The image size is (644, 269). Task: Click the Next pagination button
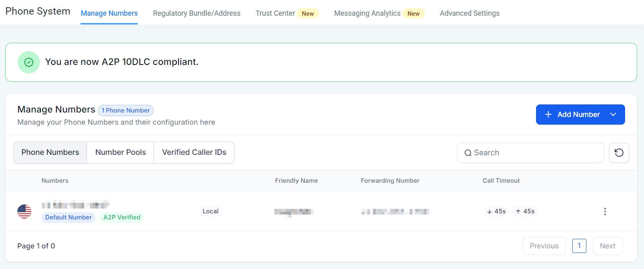tap(607, 246)
